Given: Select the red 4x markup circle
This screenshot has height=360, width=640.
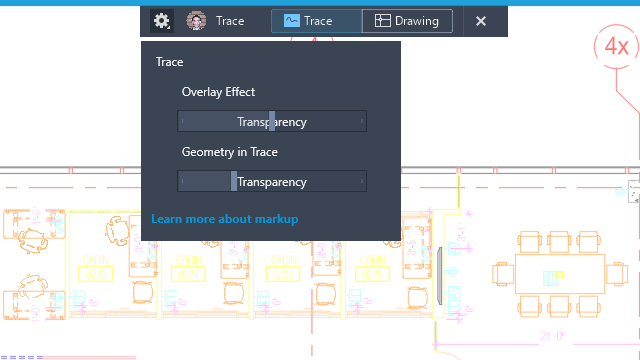Looking at the screenshot, I should point(616,47).
